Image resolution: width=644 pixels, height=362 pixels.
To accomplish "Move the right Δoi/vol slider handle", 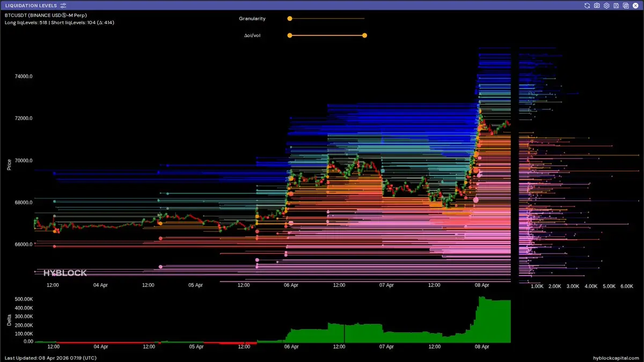I will click(x=364, y=35).
